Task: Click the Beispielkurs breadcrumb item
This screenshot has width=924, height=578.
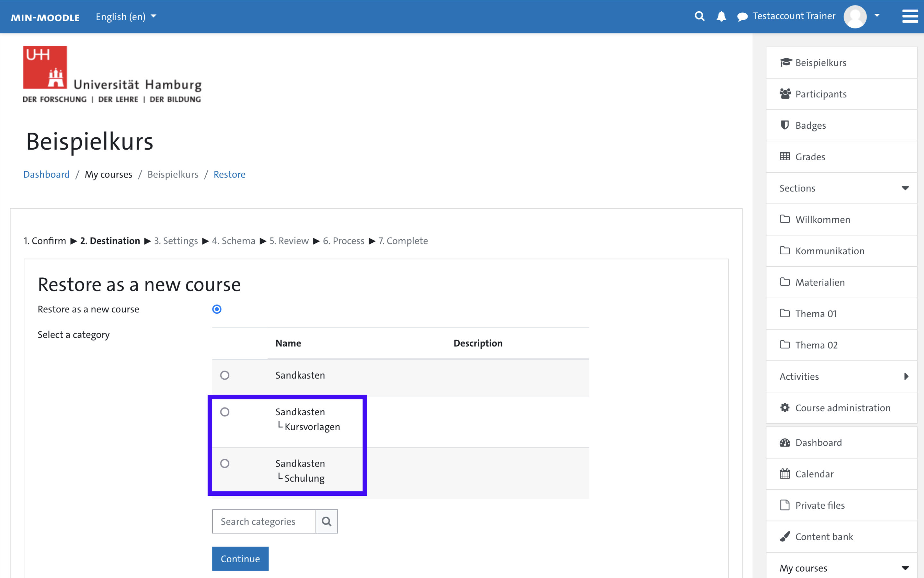Action: tap(173, 174)
